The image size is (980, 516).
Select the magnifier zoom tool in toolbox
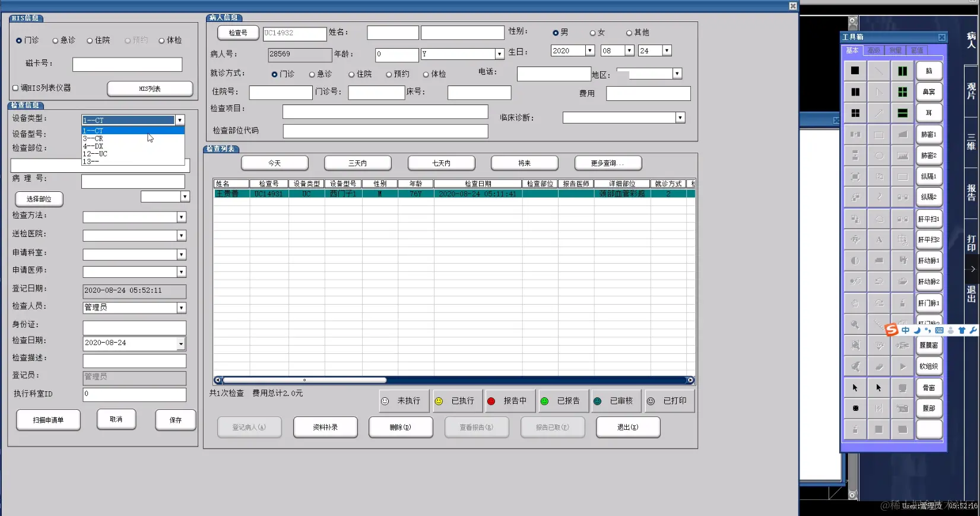(x=855, y=325)
